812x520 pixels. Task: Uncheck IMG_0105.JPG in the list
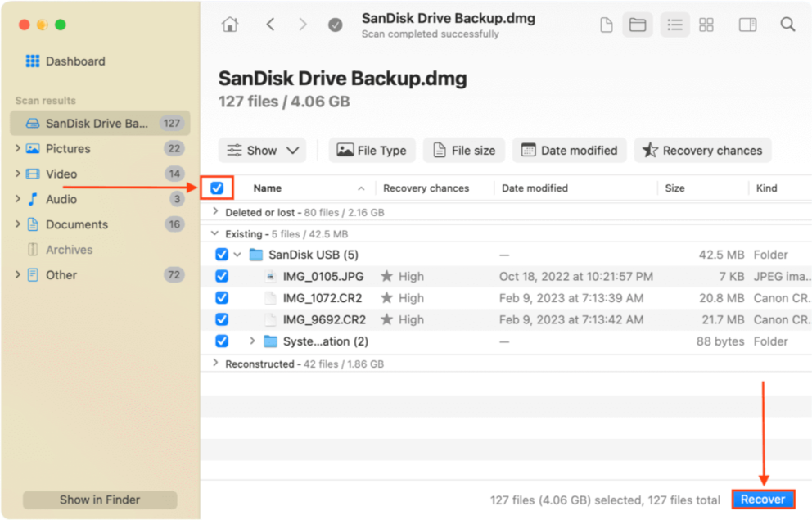click(223, 276)
